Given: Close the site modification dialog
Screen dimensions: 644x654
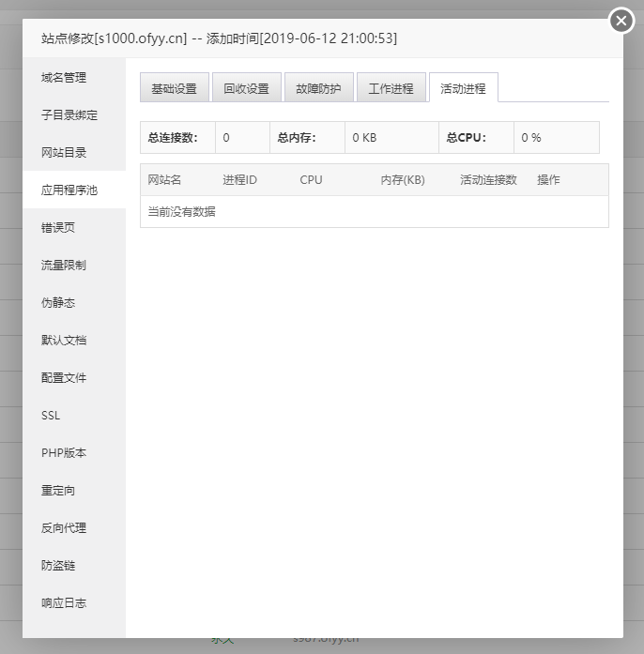Looking at the screenshot, I should (x=621, y=21).
